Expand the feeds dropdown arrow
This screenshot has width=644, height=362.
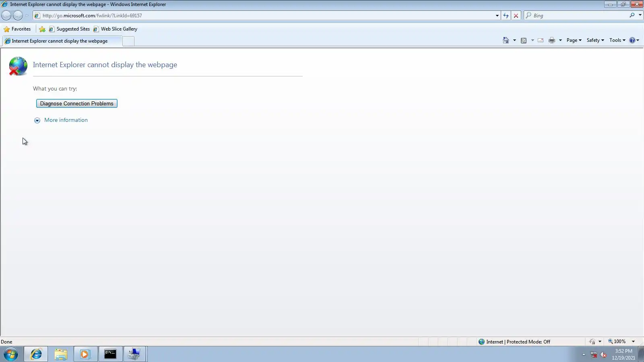[x=533, y=40]
